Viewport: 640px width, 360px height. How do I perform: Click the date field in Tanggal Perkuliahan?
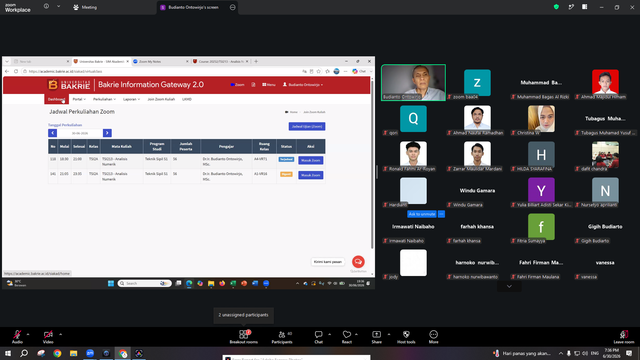coord(80,133)
